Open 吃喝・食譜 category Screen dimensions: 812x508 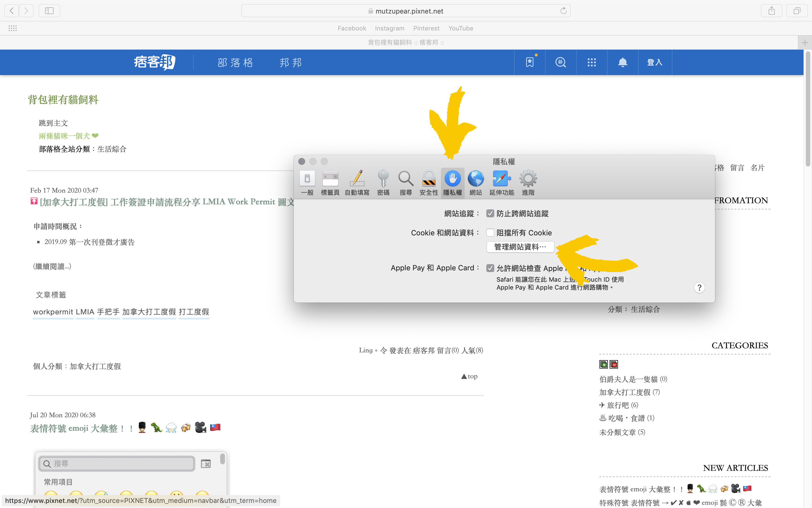click(627, 418)
